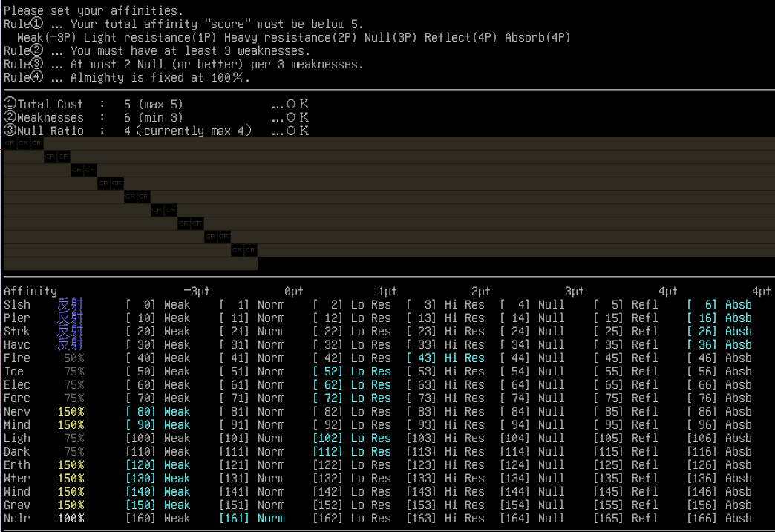
Task: Choose [94] Null for Mind
Action: click(532, 425)
